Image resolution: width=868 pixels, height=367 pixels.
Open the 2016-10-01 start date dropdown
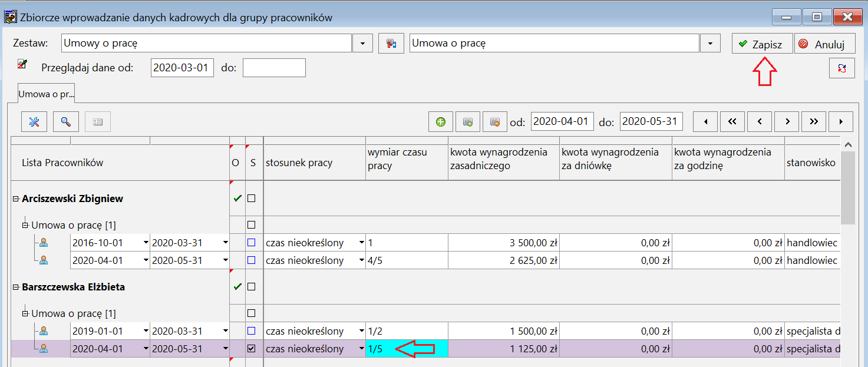[x=145, y=243]
